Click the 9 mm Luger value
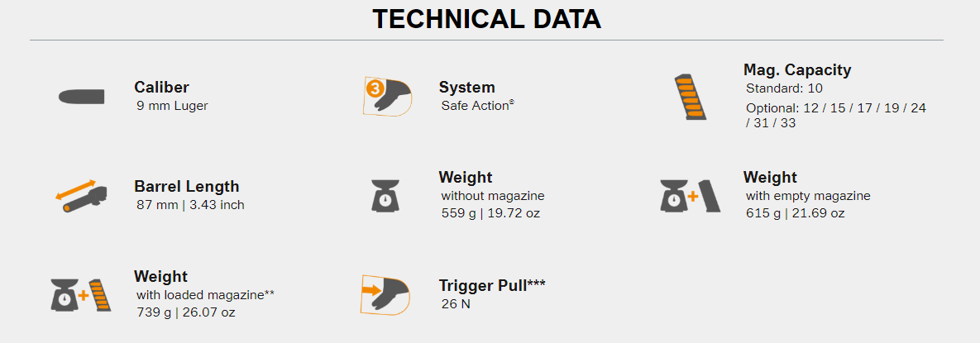980x343 pixels. [x=173, y=106]
